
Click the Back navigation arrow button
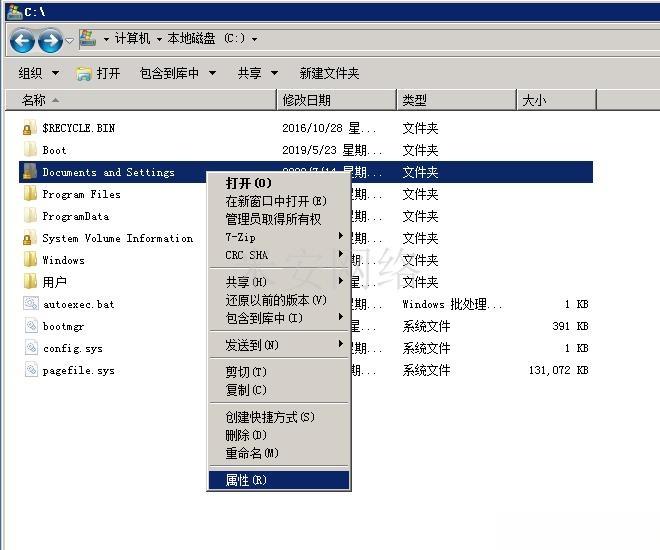coord(22,40)
